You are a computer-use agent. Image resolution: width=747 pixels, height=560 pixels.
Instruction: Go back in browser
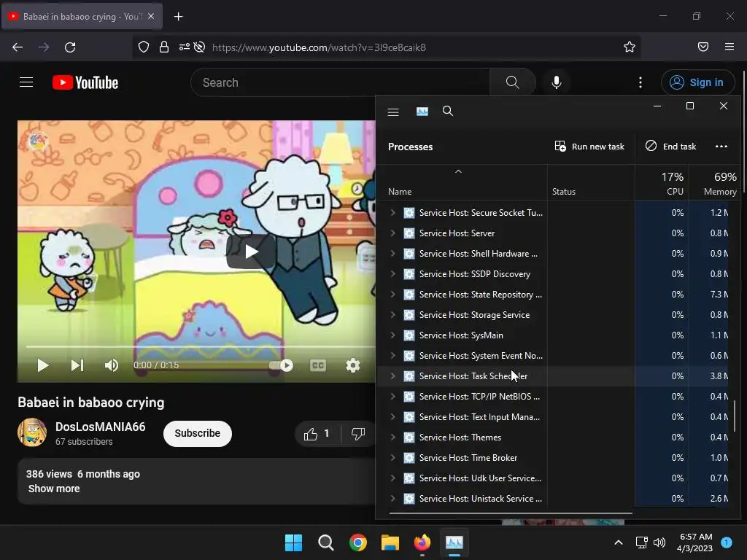point(18,47)
